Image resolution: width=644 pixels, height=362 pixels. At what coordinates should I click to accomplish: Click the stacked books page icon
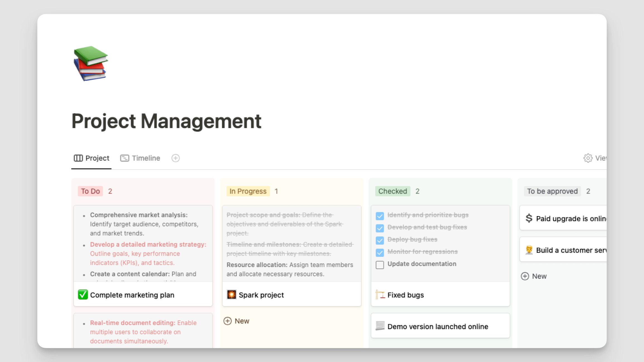pyautogui.click(x=91, y=63)
